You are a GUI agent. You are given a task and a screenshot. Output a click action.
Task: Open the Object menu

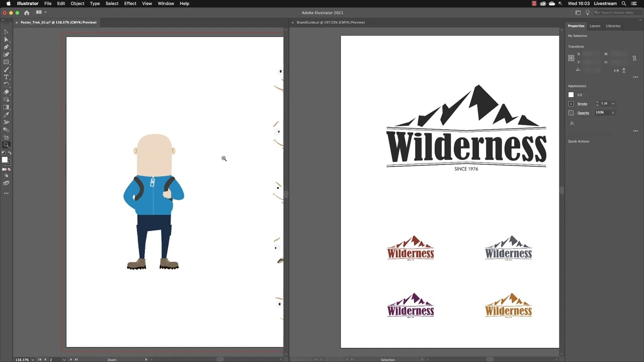tap(77, 4)
